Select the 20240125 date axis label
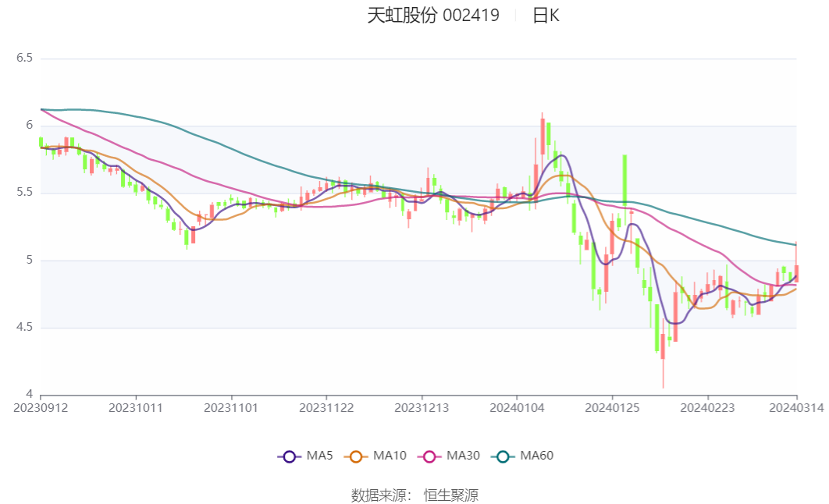Screen dimensions: 829x504 pyautogui.click(x=612, y=408)
